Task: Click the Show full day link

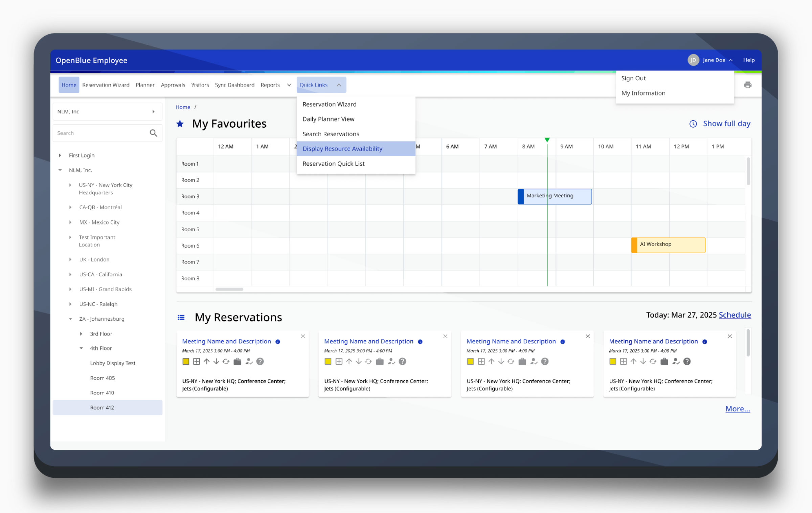Action: [x=726, y=124]
